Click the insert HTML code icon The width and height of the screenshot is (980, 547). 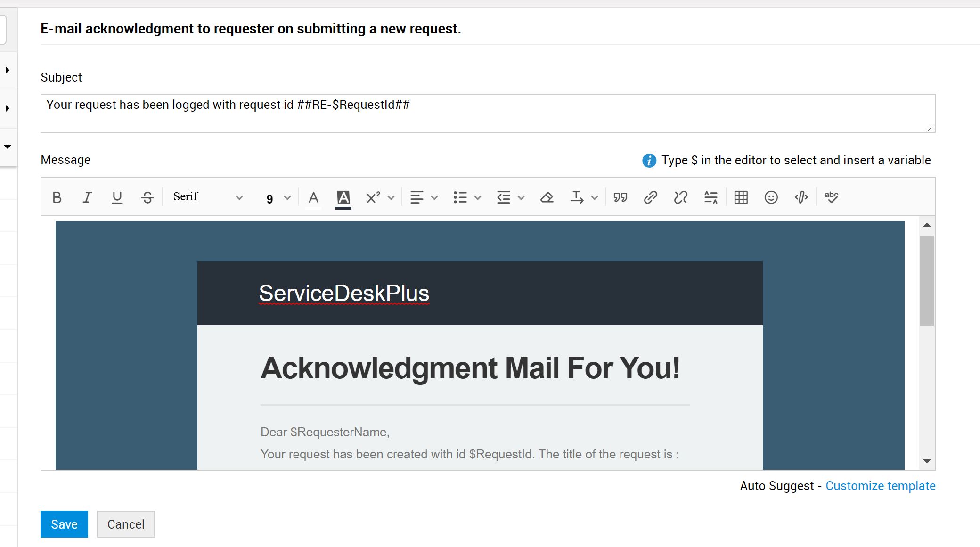click(x=801, y=197)
